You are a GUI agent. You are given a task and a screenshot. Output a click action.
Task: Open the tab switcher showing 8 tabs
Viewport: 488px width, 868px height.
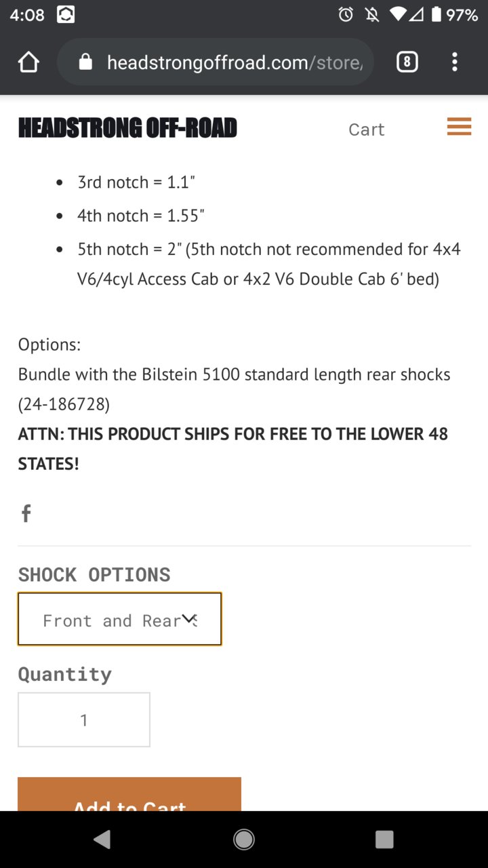[x=407, y=62]
